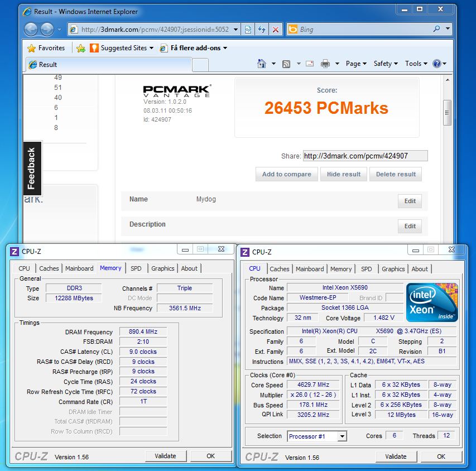Click the purple Z icon of right CPU-Z window
This screenshot has width=476, height=471.
coord(245,252)
